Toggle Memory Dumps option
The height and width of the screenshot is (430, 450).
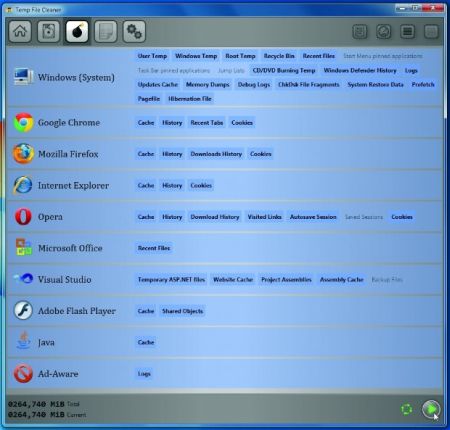click(208, 84)
